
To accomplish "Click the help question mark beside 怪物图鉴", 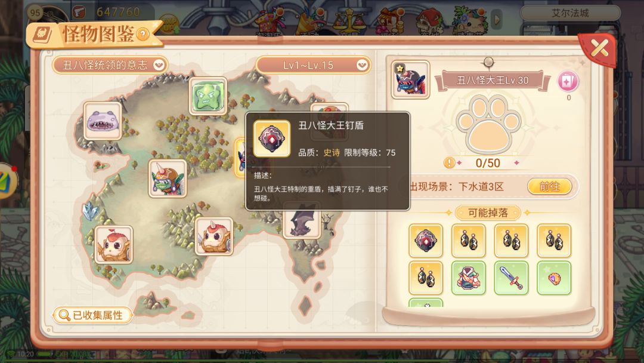I will click(143, 34).
